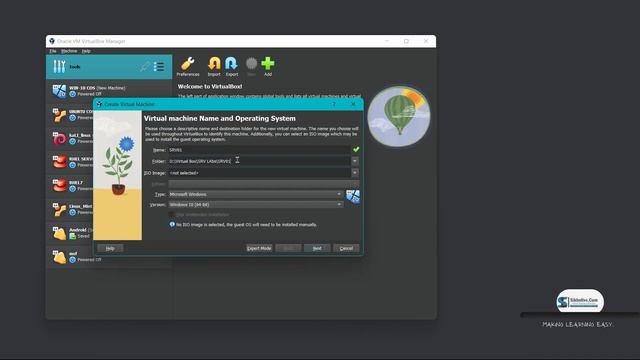The width and height of the screenshot is (640, 360).
Task: Open the Help menu in the menu bar
Action: (86, 51)
